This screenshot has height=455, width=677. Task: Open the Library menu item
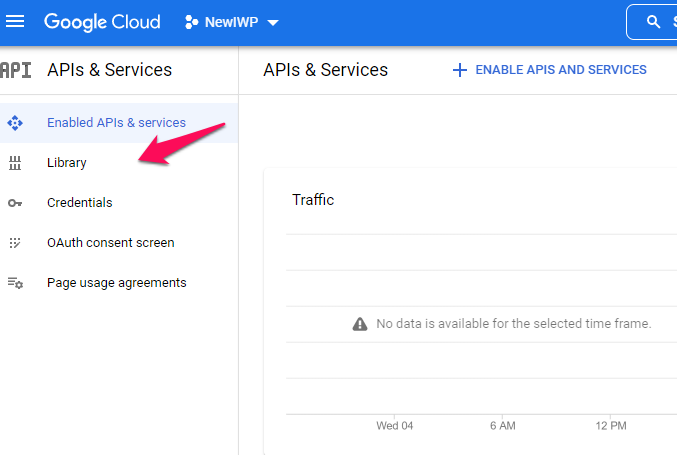119,163
